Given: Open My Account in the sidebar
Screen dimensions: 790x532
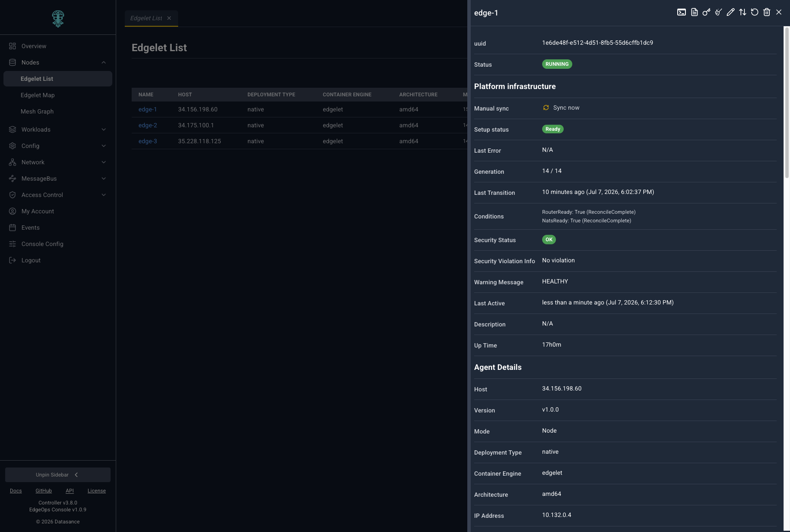Looking at the screenshot, I should click(58, 211).
